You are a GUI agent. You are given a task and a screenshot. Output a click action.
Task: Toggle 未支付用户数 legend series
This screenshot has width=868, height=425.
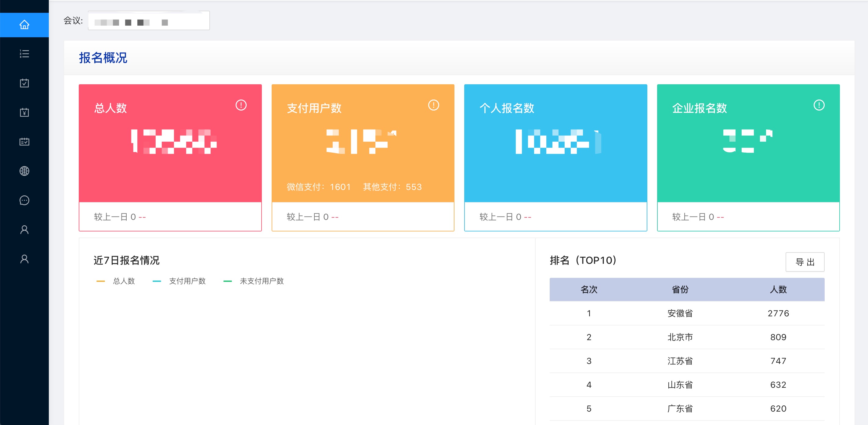click(254, 281)
